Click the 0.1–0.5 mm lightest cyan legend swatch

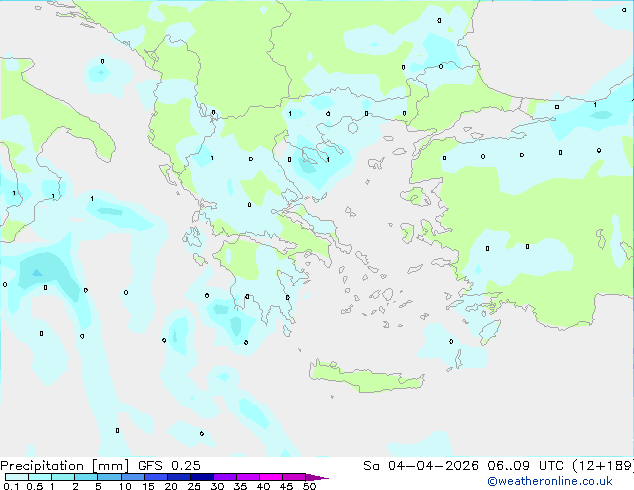[17, 477]
